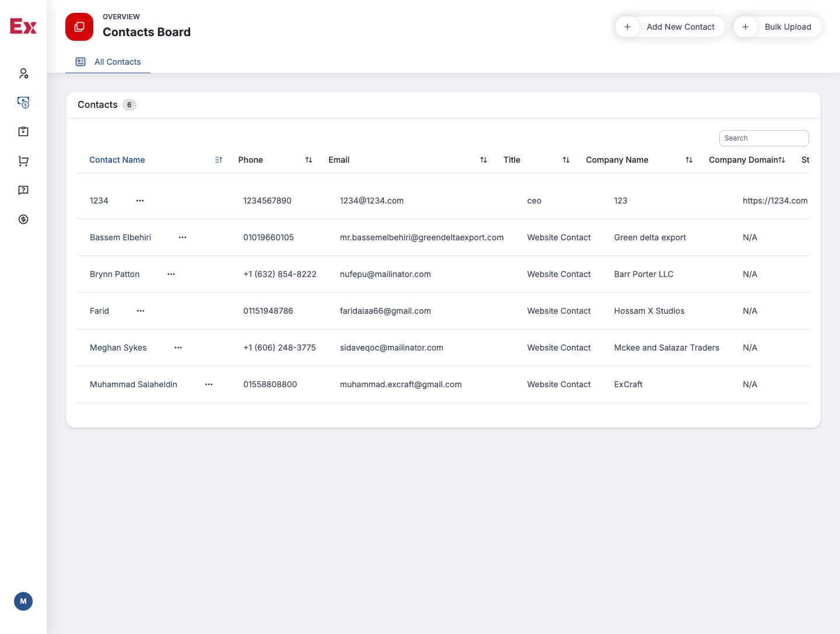Click company Mckee and Salazar Traders

(x=667, y=348)
